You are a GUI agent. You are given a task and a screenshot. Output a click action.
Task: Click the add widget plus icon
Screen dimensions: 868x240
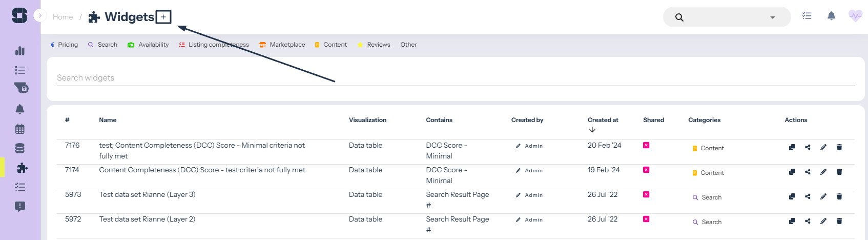tap(163, 17)
